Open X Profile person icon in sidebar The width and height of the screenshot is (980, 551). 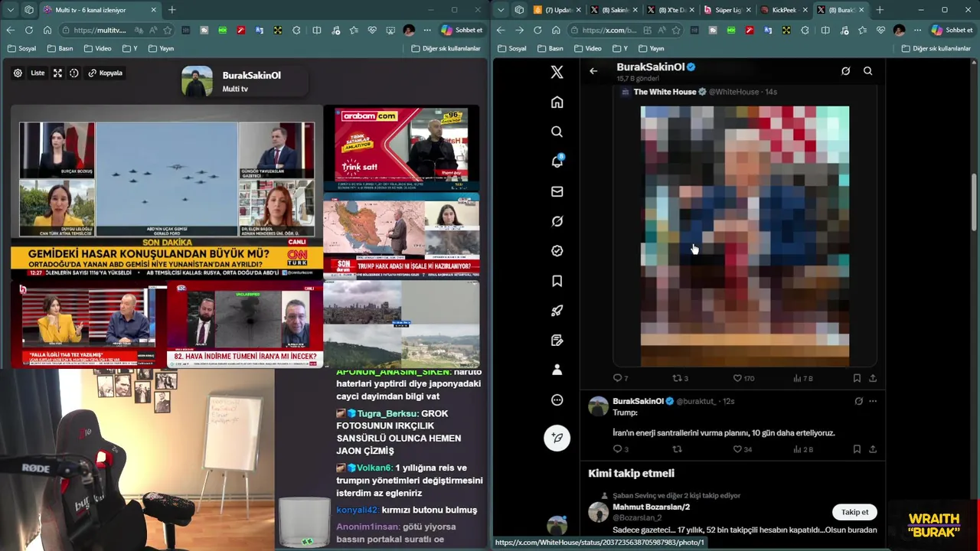coord(557,370)
